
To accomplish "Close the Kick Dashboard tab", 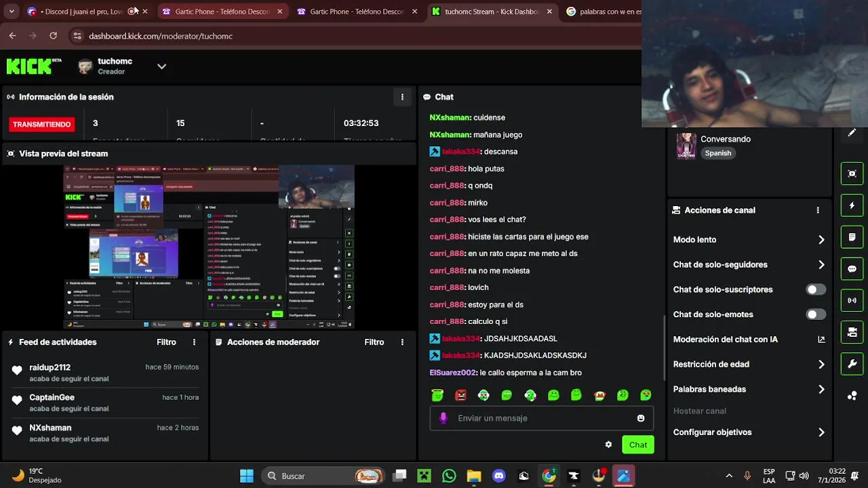I will pos(549,12).
